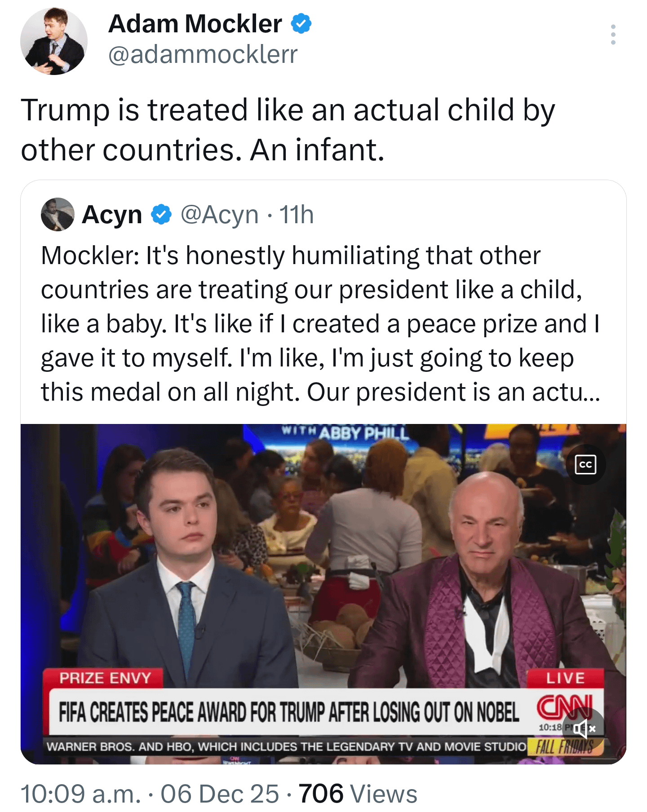Click the @Acyn handle

tap(219, 215)
